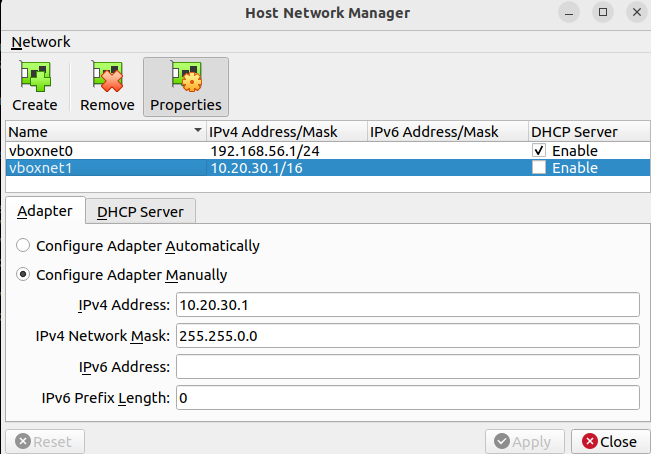Image resolution: width=651 pixels, height=454 pixels.
Task: Focus the IPv4 Network Mask field
Action: (x=407, y=336)
